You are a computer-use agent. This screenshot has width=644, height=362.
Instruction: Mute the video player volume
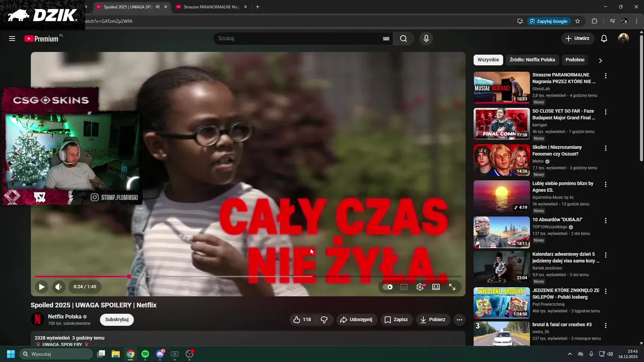pyautogui.click(x=58, y=287)
